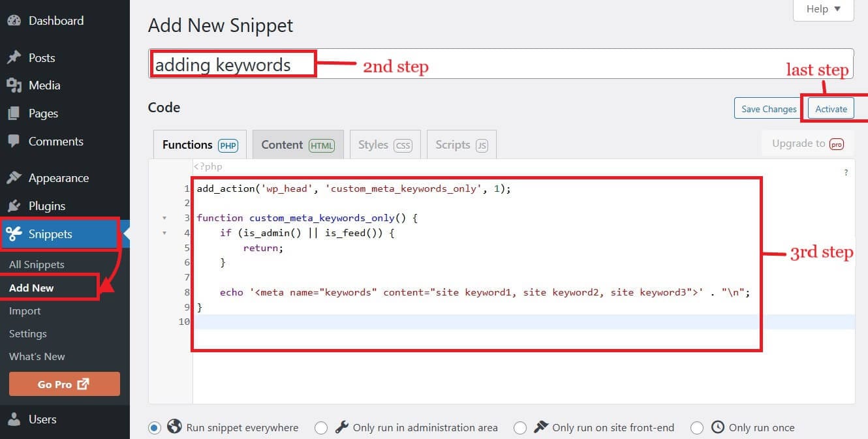
Task: Click the snippet title input field
Action: coord(501,65)
